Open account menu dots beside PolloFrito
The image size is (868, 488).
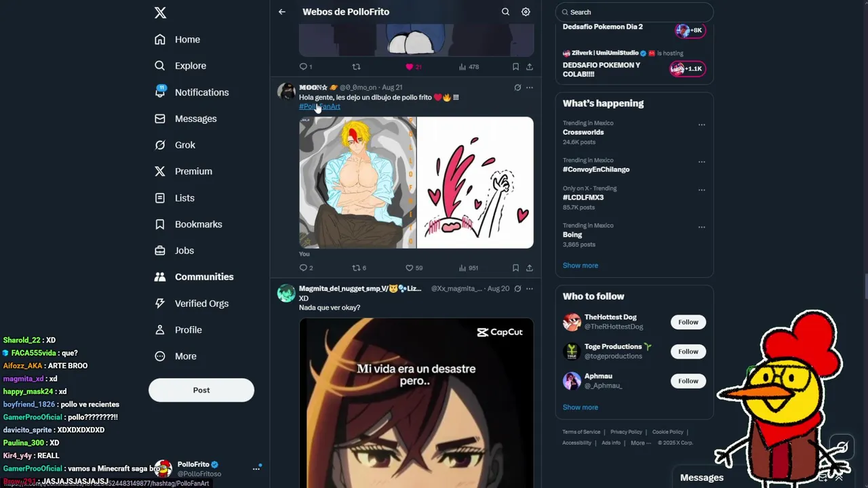(256, 468)
